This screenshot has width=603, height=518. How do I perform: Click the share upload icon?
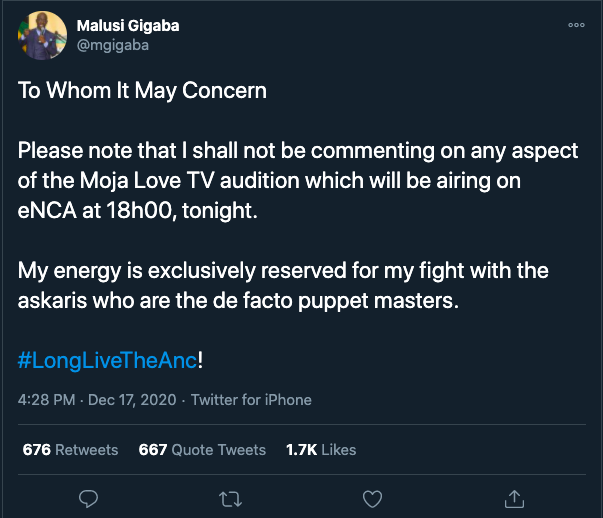[514, 497]
